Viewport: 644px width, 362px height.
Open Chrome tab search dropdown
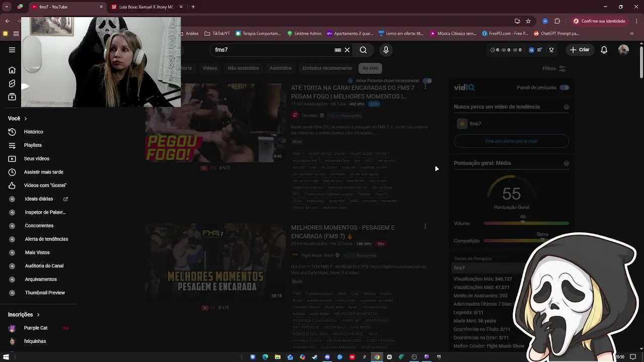click(x=7, y=7)
